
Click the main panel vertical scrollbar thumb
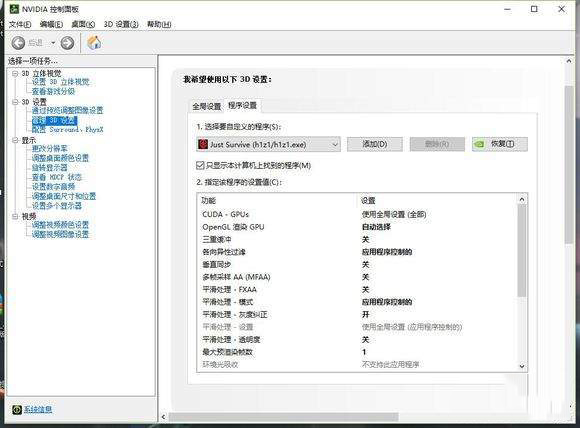tap(569, 165)
